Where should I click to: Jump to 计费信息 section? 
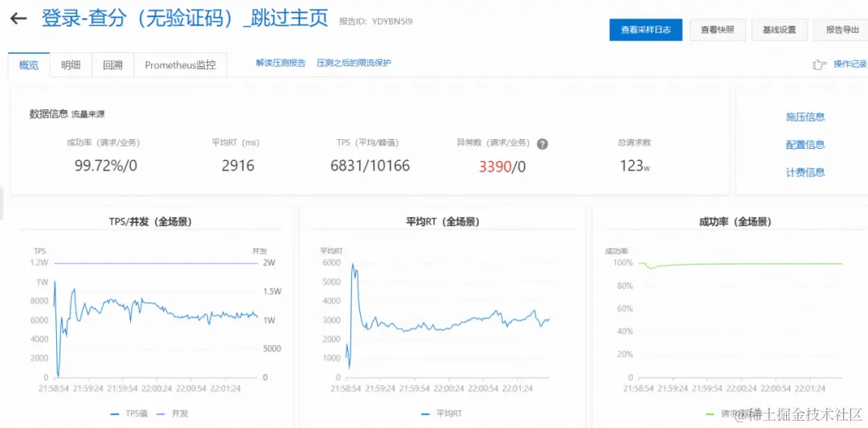tap(805, 172)
